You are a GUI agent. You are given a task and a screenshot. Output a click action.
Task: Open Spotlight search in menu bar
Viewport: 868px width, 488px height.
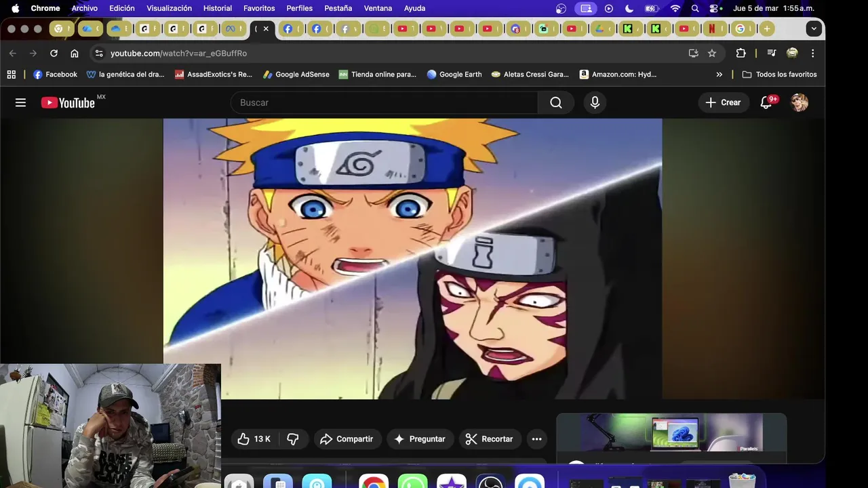point(695,8)
